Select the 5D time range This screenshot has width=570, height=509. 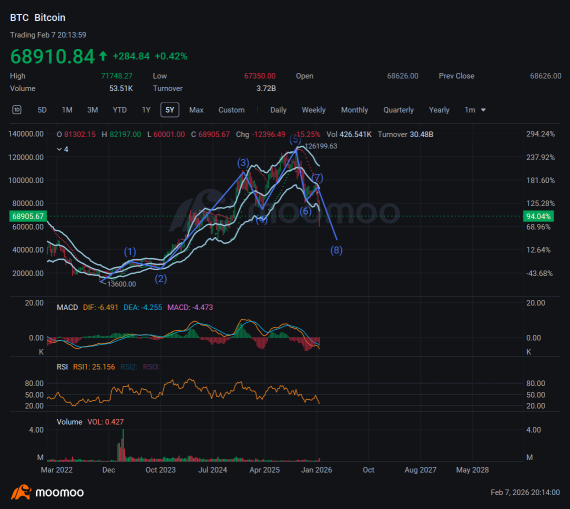42,110
